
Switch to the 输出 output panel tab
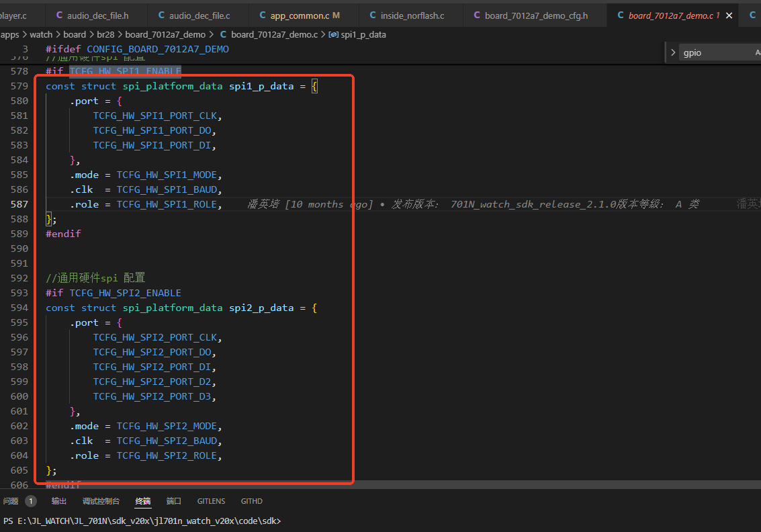pos(58,501)
